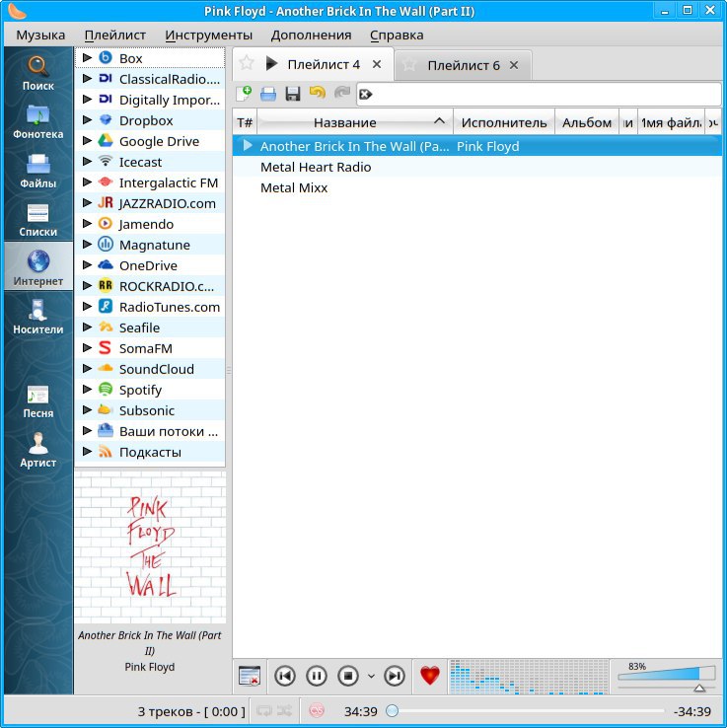This screenshot has height=728, width=727.
Task: Expand the Box tree node
Action: (x=87, y=57)
